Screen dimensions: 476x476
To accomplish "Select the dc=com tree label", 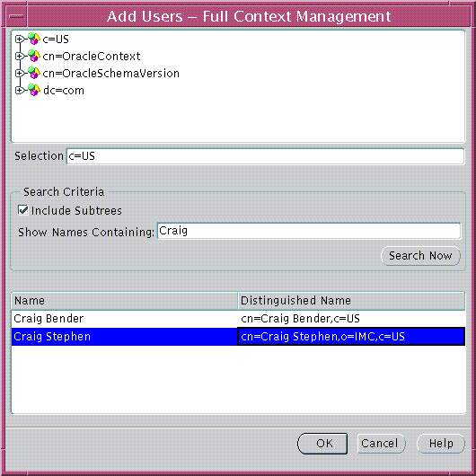I will coord(64,91).
